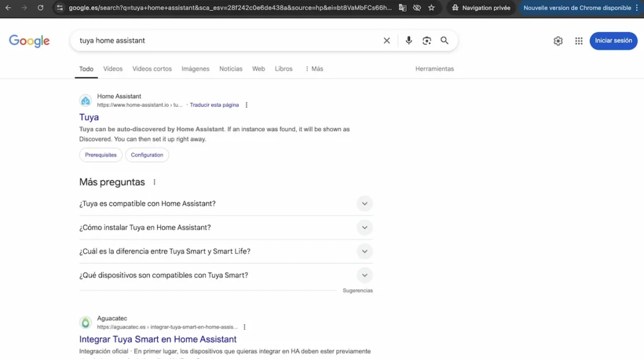The width and height of the screenshot is (644, 359).
Task: Click Home Assistant favicon in first result
Action: coord(86,101)
